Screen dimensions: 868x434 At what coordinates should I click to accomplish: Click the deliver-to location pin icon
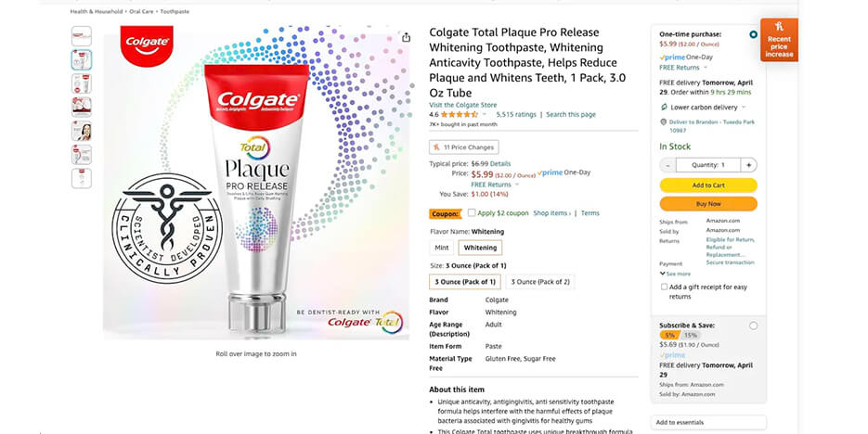point(663,122)
